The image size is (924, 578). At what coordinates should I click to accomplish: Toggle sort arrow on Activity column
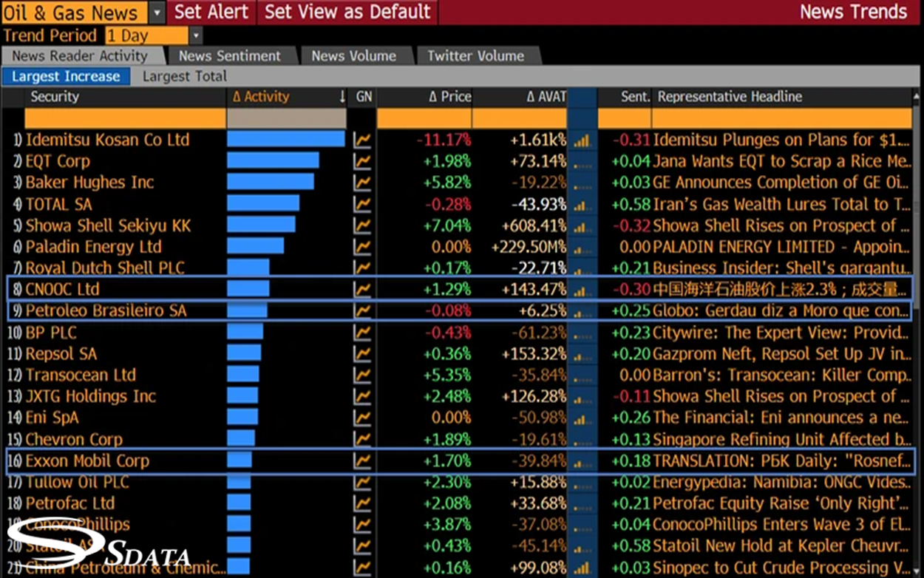tap(342, 97)
